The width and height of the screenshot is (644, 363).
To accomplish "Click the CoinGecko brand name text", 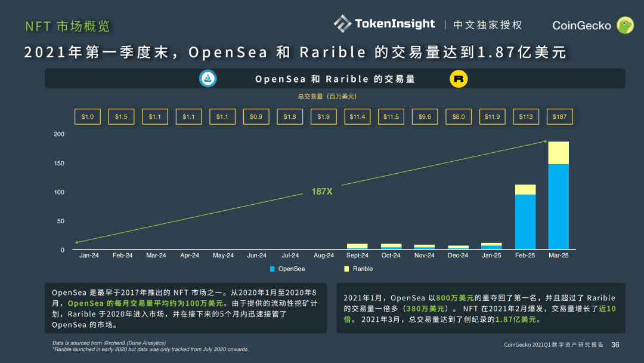I will click(581, 26).
